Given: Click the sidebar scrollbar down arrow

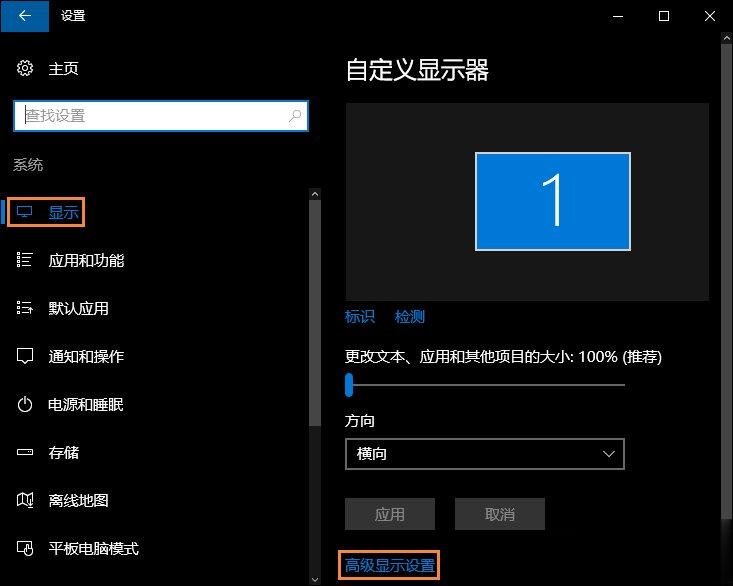Looking at the screenshot, I should click(315, 579).
